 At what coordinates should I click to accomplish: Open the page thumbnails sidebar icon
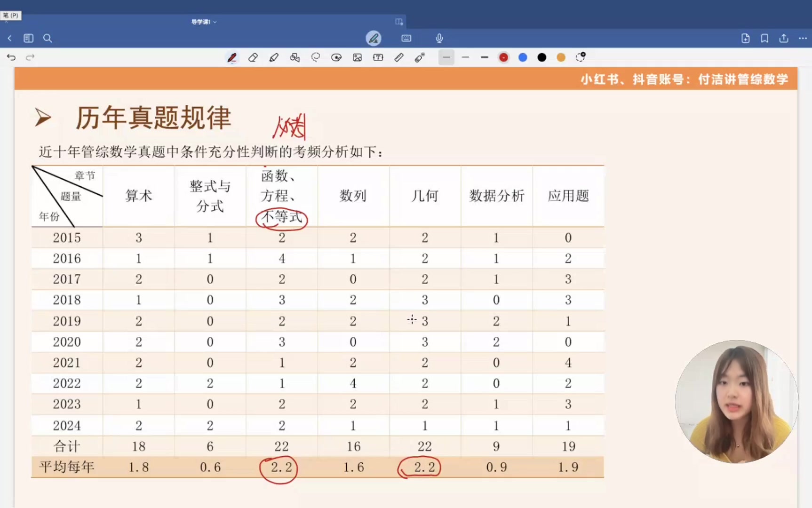(x=28, y=38)
